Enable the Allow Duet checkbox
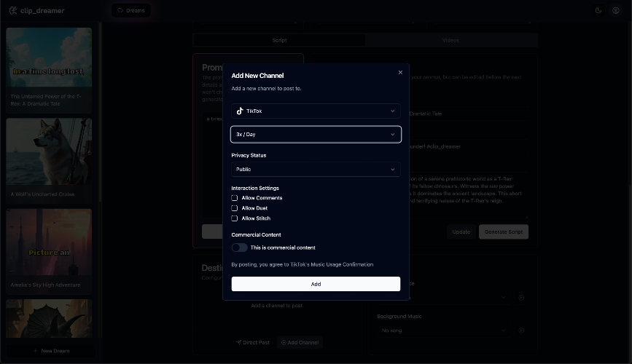Screen dimensions: 632x364 pos(234,208)
